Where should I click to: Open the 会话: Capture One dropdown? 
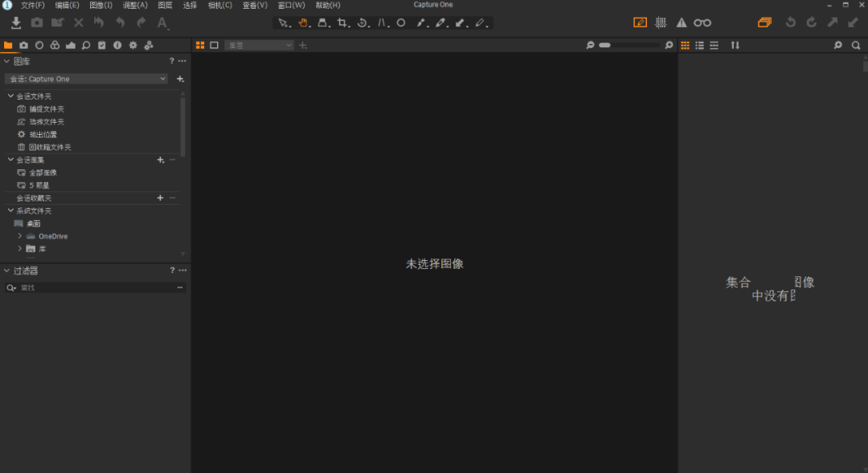coord(86,80)
